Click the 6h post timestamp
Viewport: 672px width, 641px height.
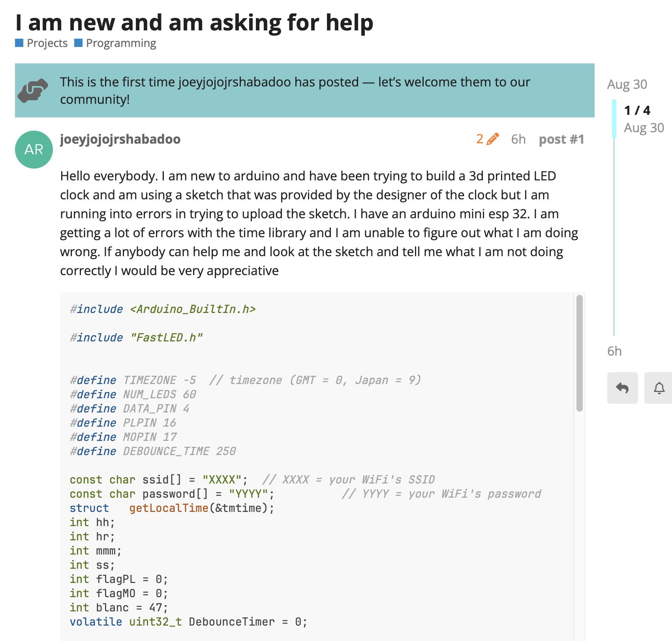(x=518, y=139)
